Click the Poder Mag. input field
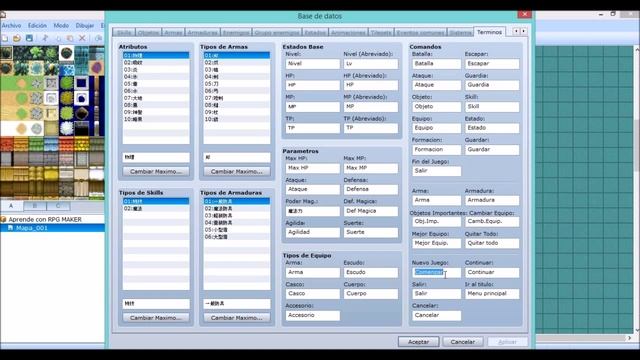Screen dimensions: 640x360 pos(313,211)
